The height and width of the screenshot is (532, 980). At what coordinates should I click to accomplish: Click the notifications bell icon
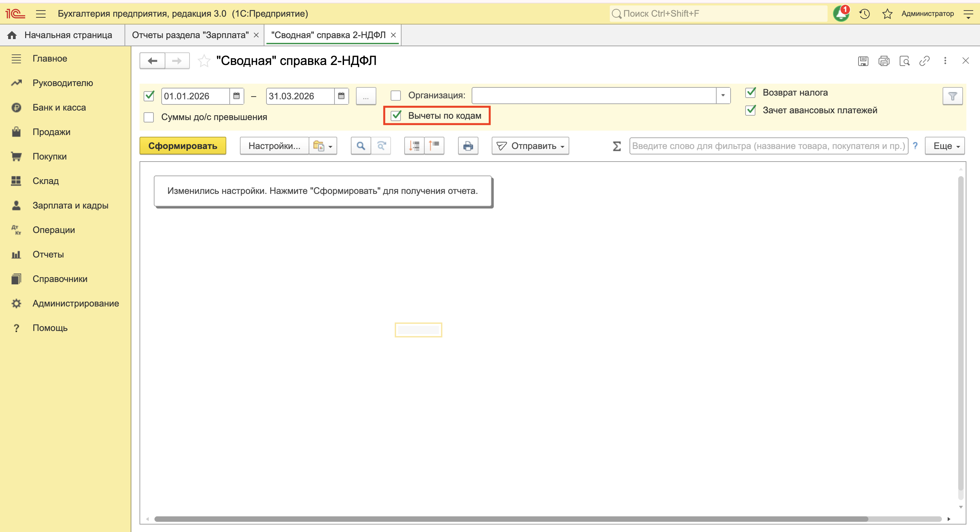(x=840, y=14)
